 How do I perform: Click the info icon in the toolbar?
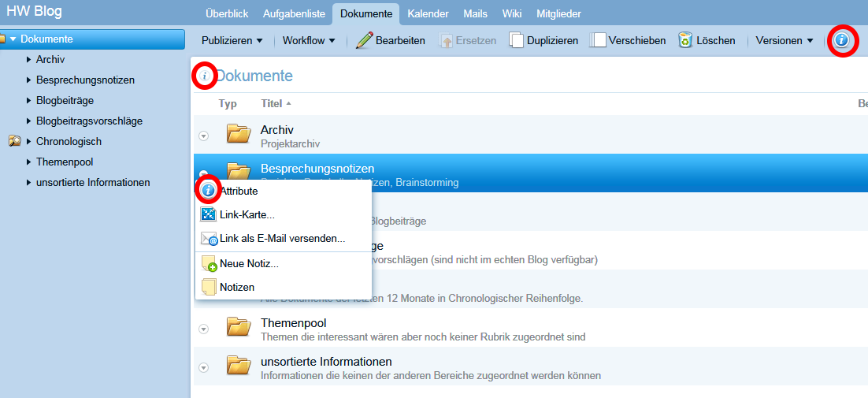[841, 40]
